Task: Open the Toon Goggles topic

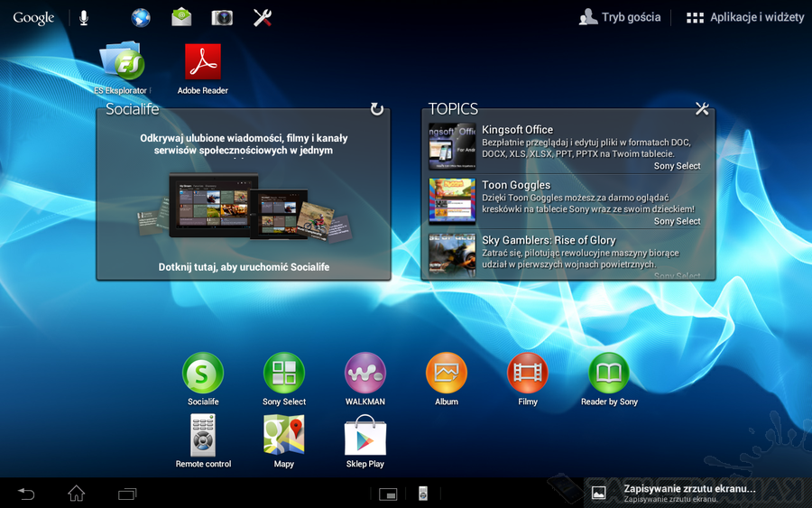Action: click(568, 202)
